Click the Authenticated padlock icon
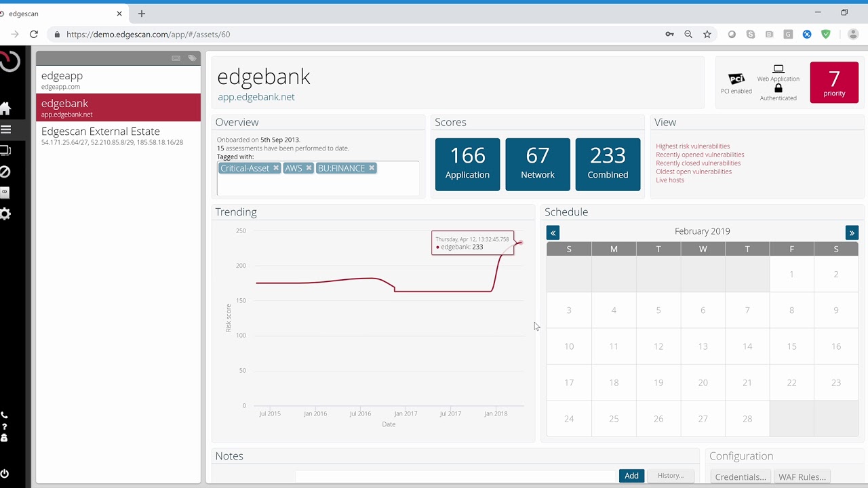Image resolution: width=868 pixels, height=488 pixels. [x=778, y=88]
